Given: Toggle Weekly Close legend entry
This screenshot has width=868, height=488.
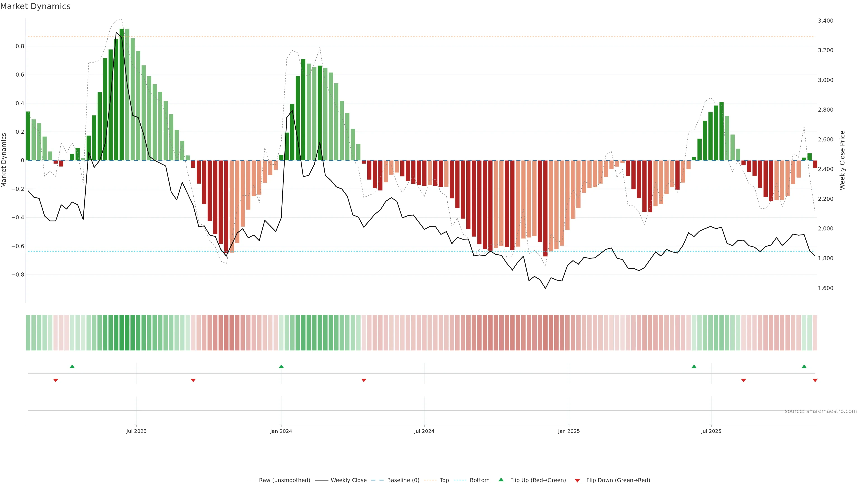Looking at the screenshot, I should coord(348,480).
